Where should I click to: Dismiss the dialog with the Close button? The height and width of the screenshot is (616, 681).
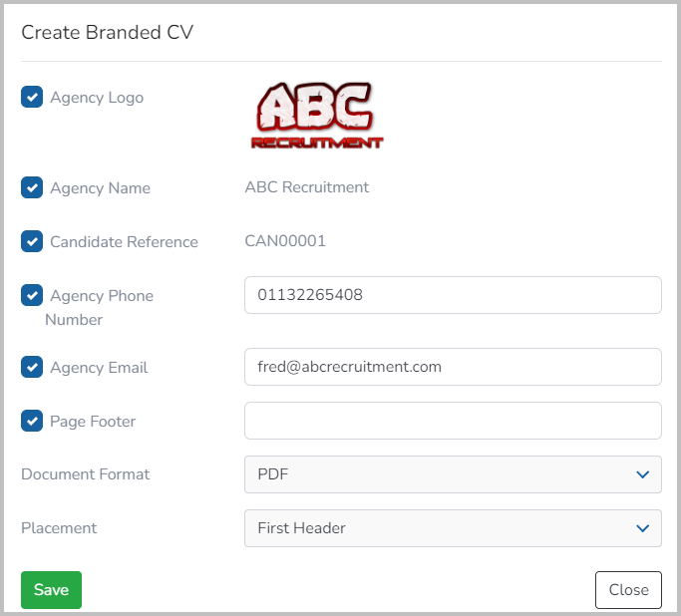(x=628, y=590)
